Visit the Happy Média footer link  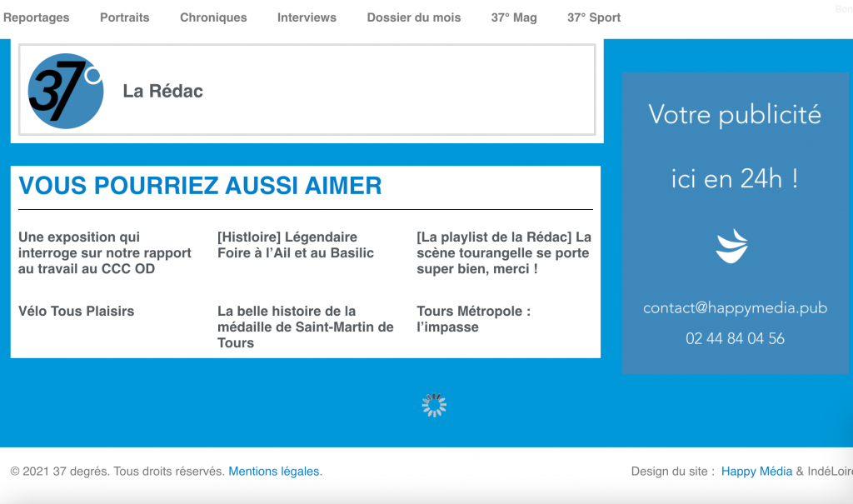[756, 472]
